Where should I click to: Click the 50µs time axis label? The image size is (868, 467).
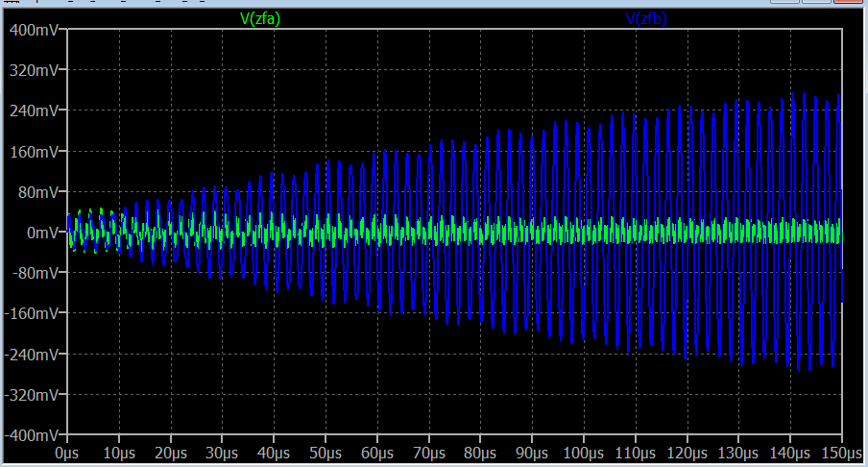325,452
